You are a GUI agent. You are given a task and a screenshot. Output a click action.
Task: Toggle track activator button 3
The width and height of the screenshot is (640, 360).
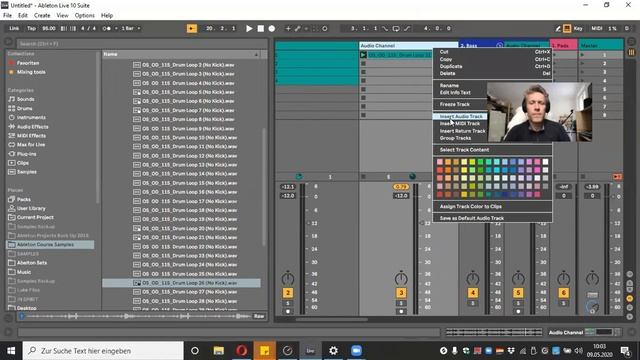pyautogui.click(x=401, y=293)
